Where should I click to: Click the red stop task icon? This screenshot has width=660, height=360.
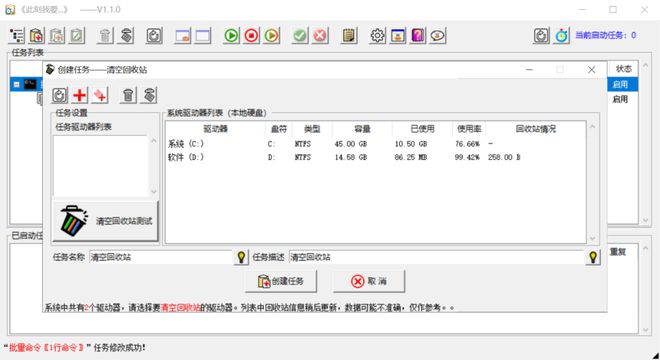[251, 36]
